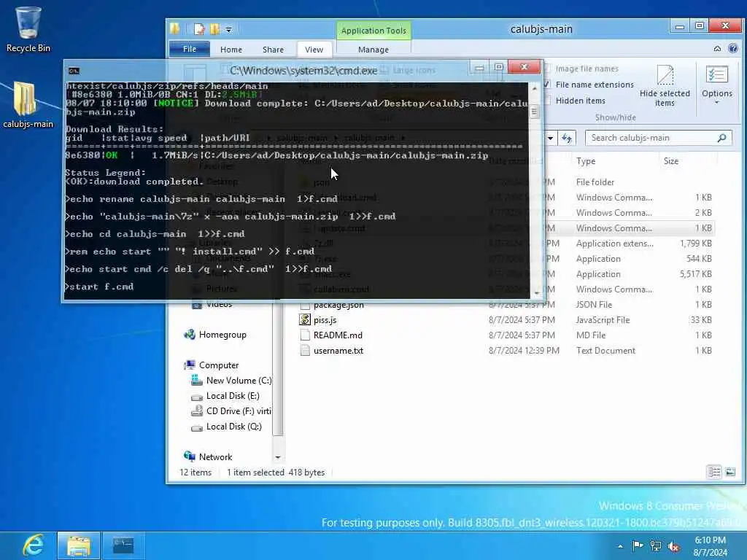Image resolution: width=747 pixels, height=560 pixels.
Task: Select the README.md file icon
Action: (x=305, y=335)
